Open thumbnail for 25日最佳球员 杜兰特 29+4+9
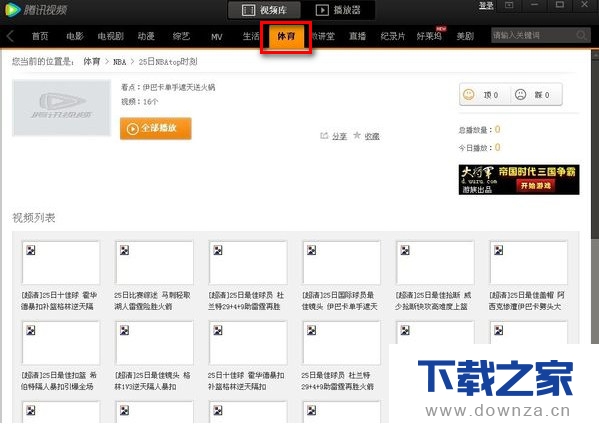Screen dimensions: 599x429 coord(342,343)
